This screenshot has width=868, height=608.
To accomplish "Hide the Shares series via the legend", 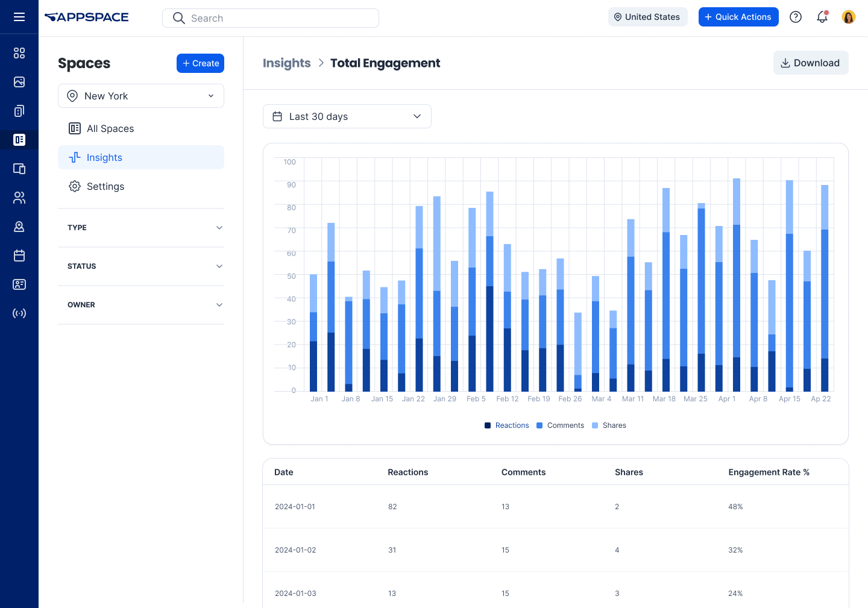I will [609, 425].
